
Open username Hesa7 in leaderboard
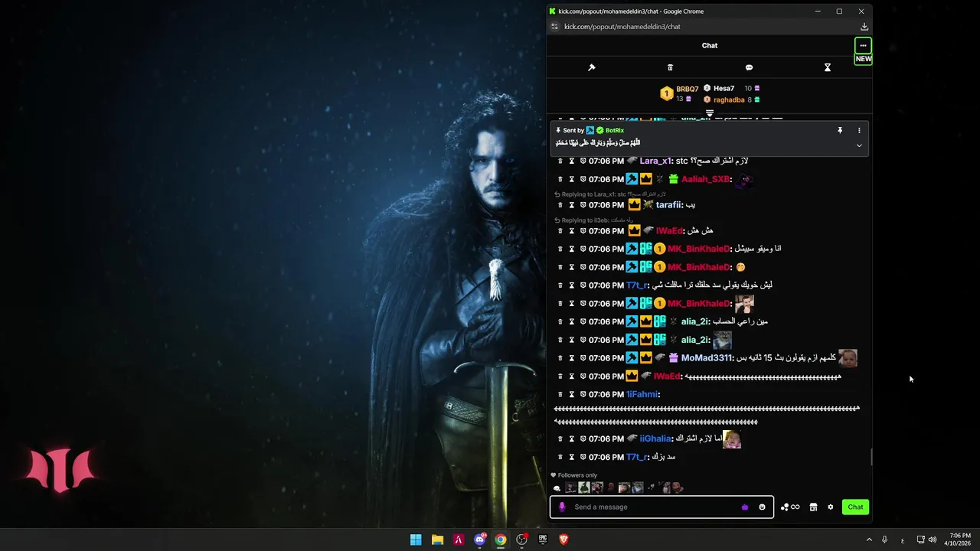(x=724, y=89)
